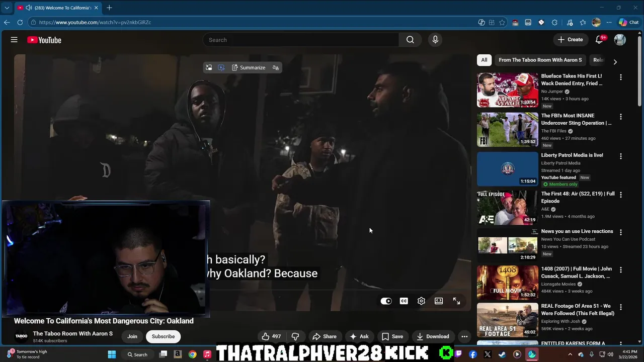Share the video
Screen dimensions: 644x362
pyautogui.click(x=325, y=336)
